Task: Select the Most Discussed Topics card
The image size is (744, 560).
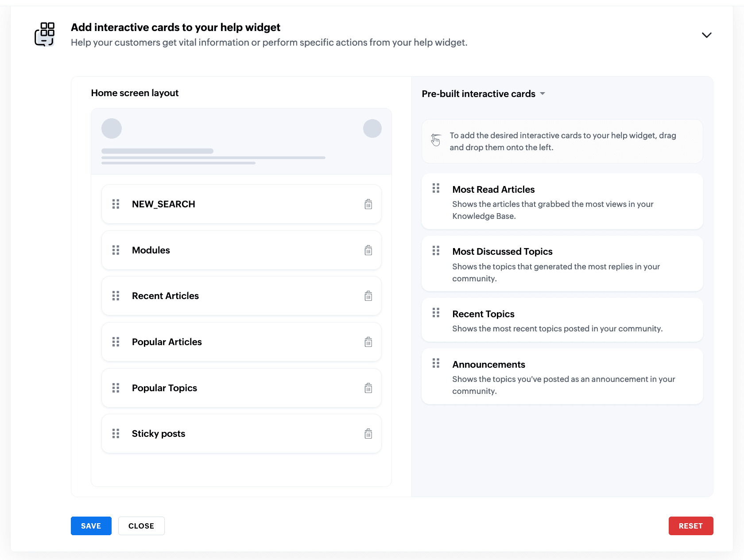Action: [x=562, y=264]
